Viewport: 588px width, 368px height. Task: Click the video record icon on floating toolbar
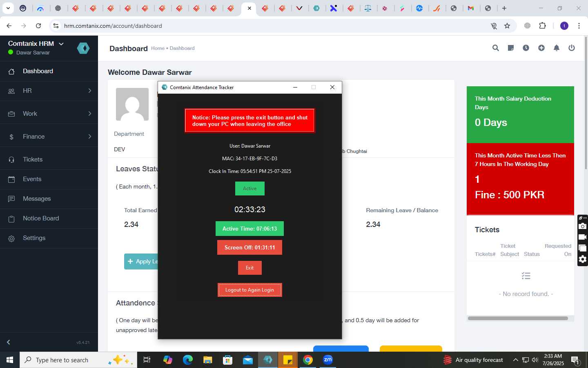coord(583,237)
